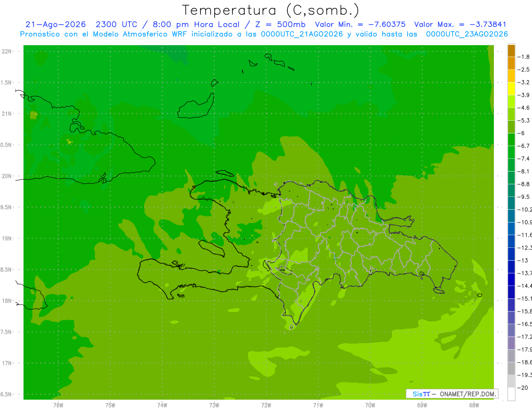
Task: Click the '0000UTC_21AGO2026' initialization time text
Action: [301, 34]
